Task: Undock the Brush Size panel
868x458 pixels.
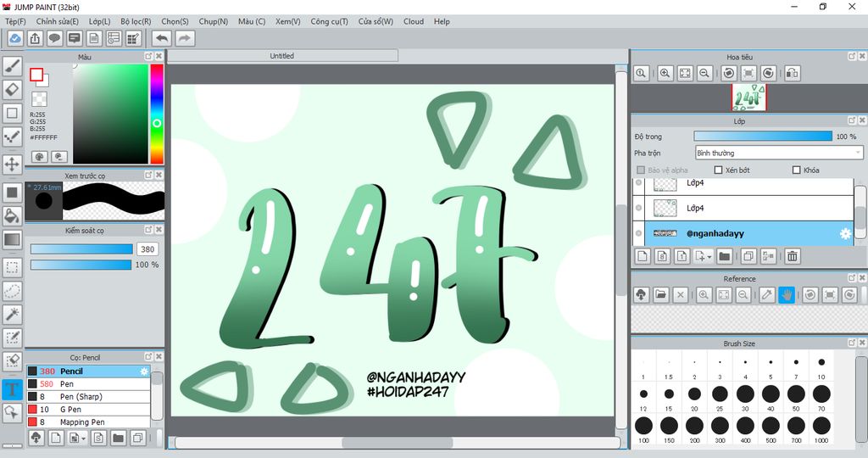Action: pos(852,343)
